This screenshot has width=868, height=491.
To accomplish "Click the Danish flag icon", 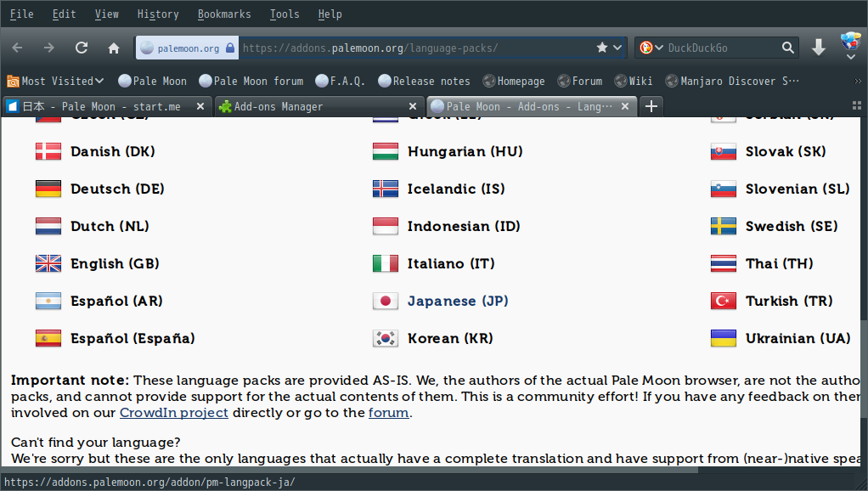I will pos(48,151).
